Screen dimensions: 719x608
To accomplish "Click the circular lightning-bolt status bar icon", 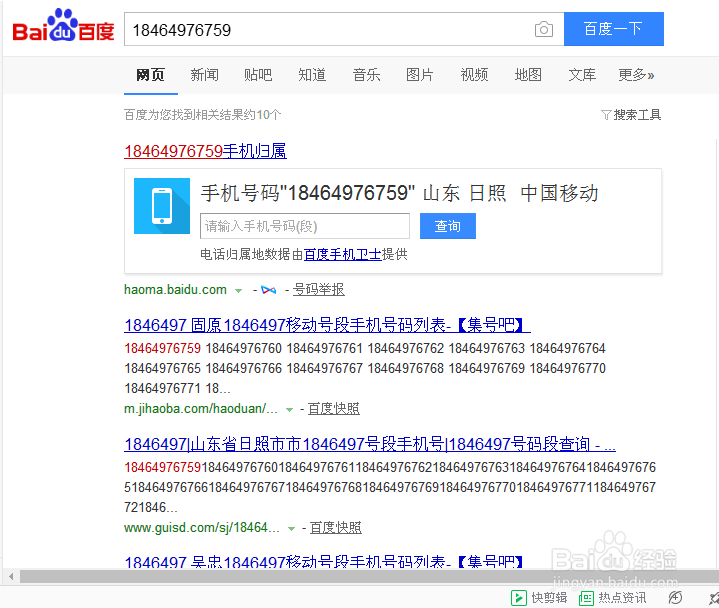I will point(675,597).
